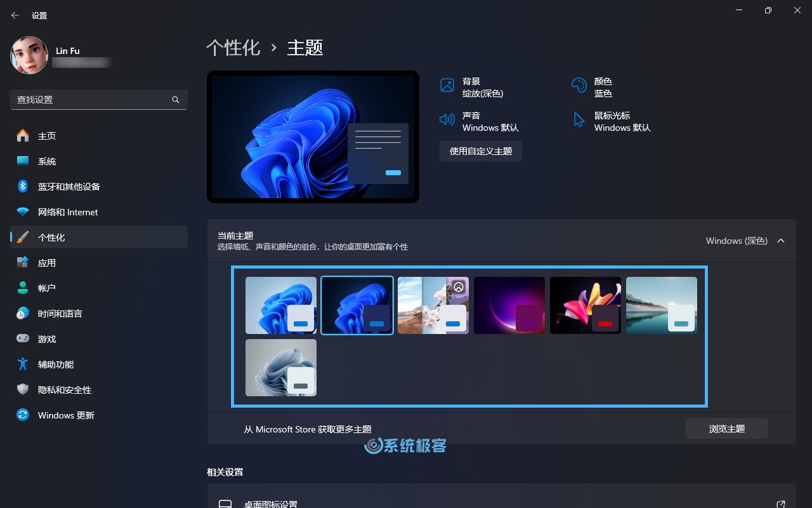Click 辅助功能 in the sidebar
The height and width of the screenshot is (508, 812).
coord(99,364)
